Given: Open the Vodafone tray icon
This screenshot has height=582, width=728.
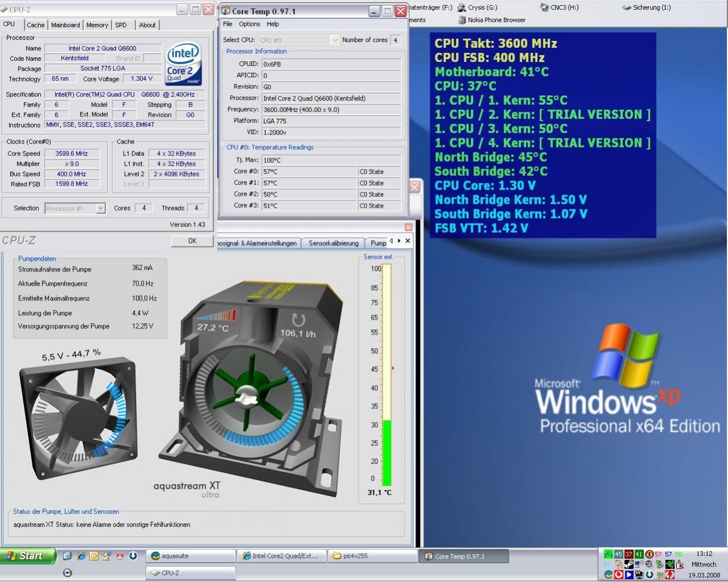Looking at the screenshot, I should (x=619, y=575).
